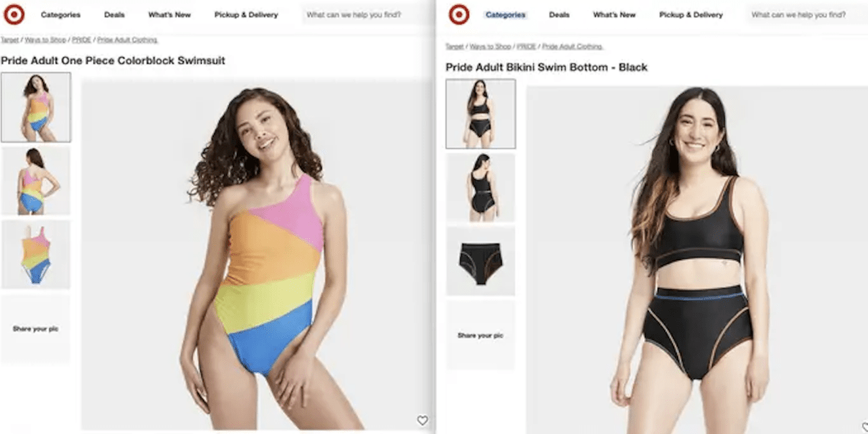Open Ways to Shop breadcrumb on left

(46, 40)
